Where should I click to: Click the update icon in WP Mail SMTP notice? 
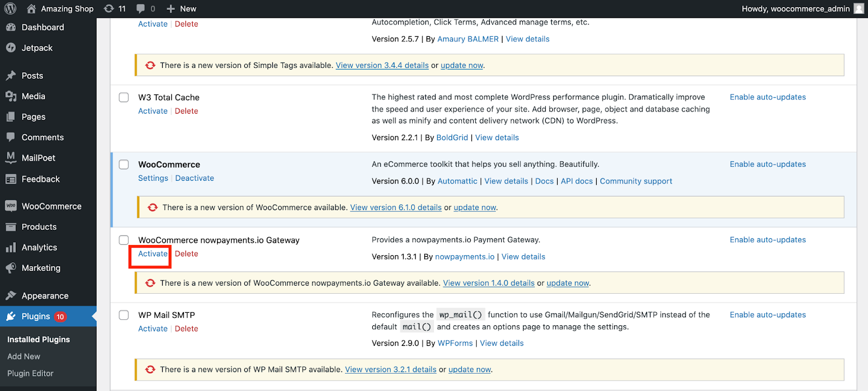point(150,369)
